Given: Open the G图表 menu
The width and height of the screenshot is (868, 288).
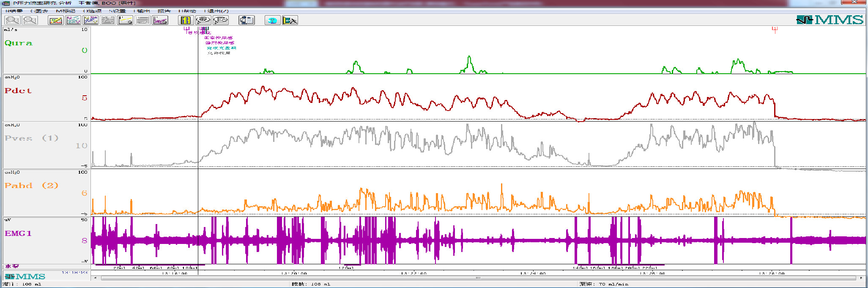Looking at the screenshot, I should 39,11.
